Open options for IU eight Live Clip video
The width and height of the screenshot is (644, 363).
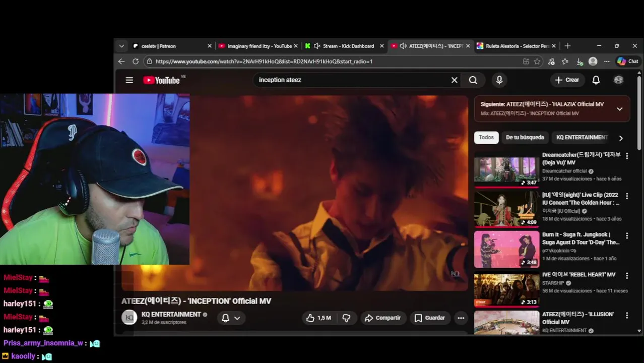627,196
